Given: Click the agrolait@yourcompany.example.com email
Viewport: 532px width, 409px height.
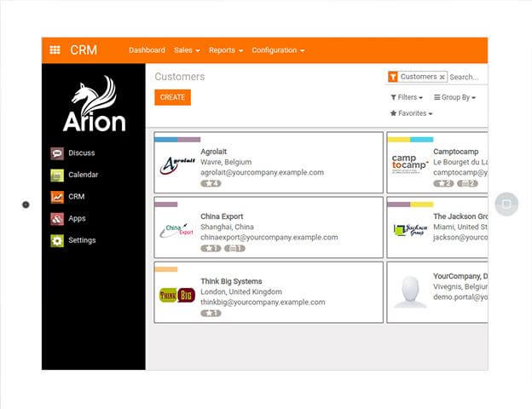Looking at the screenshot, I should pos(262,173).
